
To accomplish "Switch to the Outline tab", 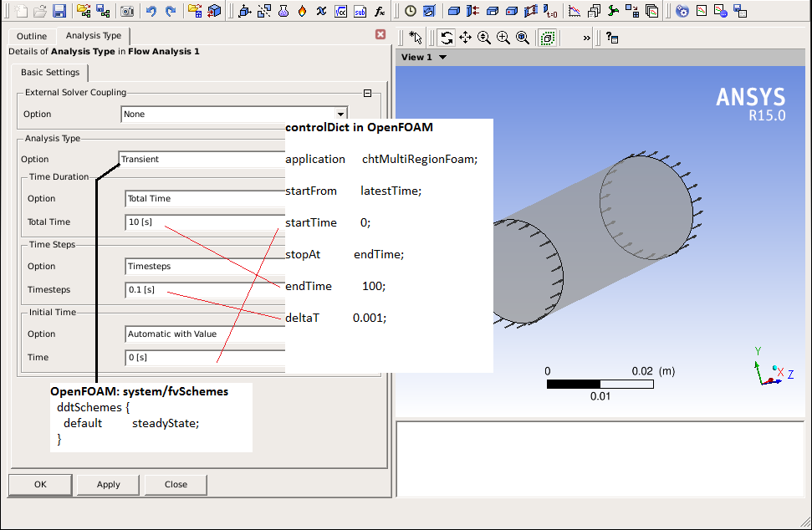I will [32, 36].
